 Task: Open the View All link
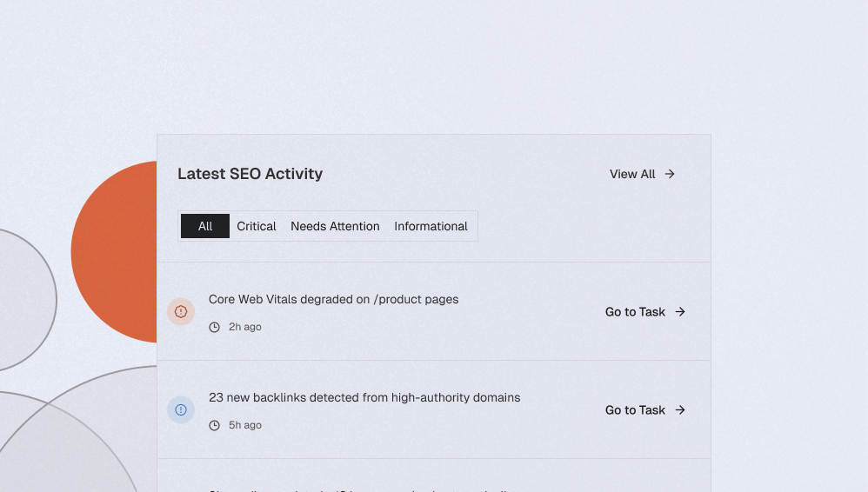pos(642,174)
